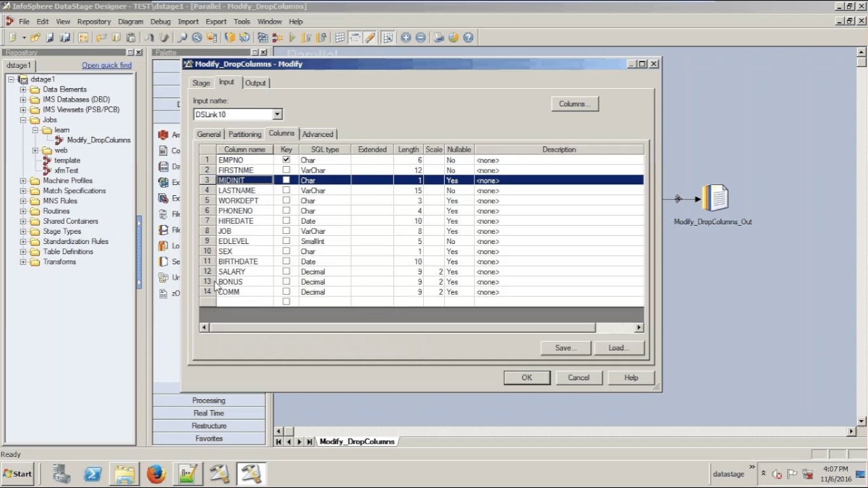Click the green Run job arrow icon
Viewport: 868px width, 488px height.
tap(292, 38)
